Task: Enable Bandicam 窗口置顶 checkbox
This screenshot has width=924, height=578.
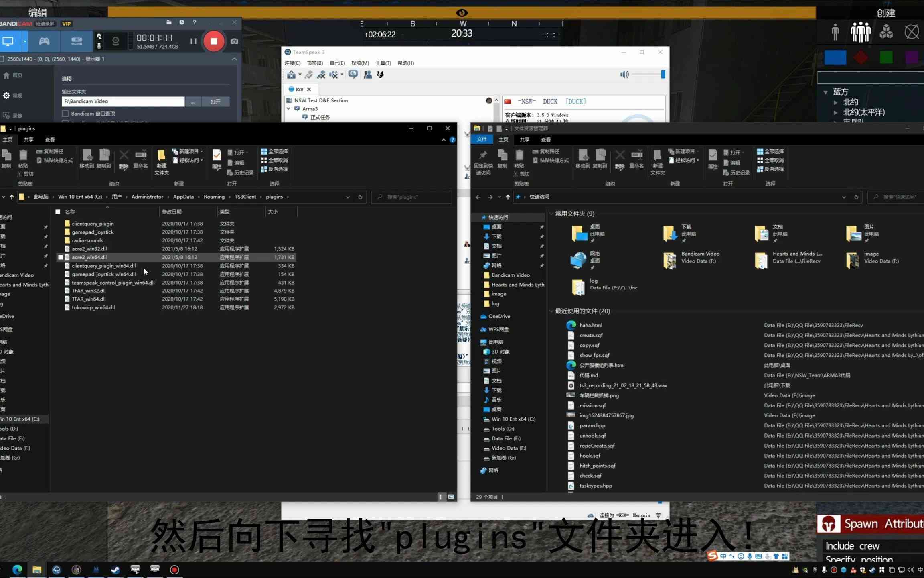Action: [65, 114]
